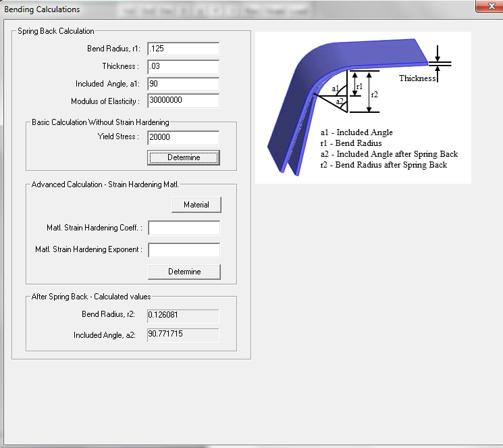The height and width of the screenshot is (448, 503).
Task: Click the Bend Radius r1 input field
Action: [183, 49]
